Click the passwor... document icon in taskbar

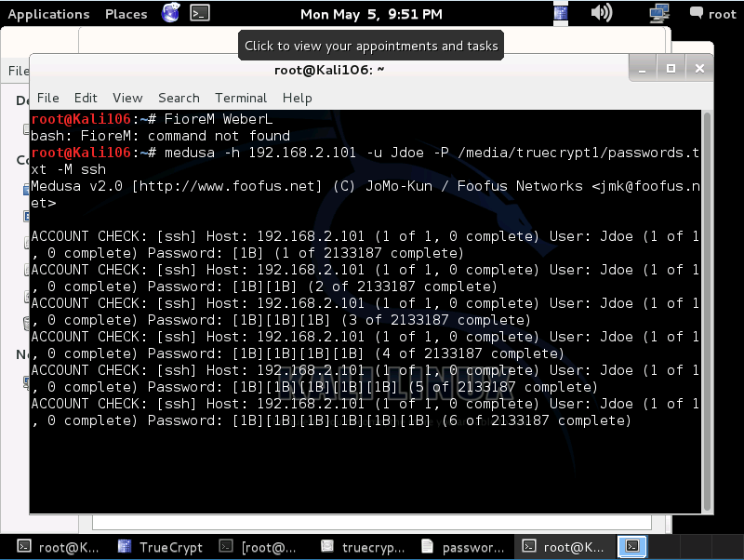pos(427,546)
